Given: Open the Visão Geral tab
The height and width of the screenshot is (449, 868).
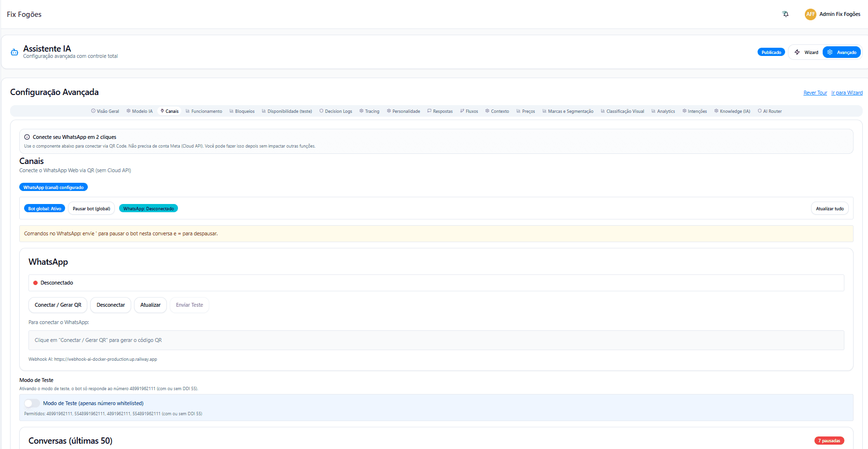Looking at the screenshot, I should click(105, 111).
